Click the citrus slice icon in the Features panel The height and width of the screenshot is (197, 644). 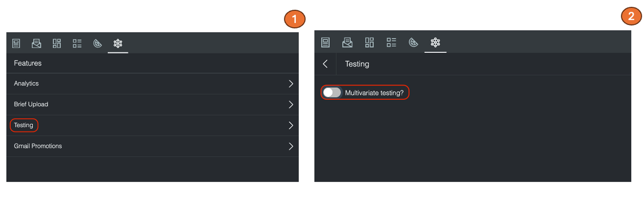point(97,43)
